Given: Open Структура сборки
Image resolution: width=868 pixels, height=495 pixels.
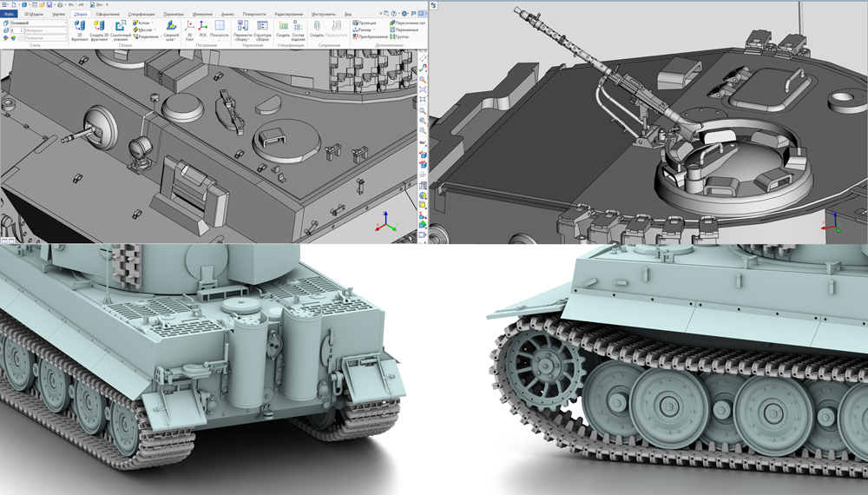Looking at the screenshot, I should pos(262,30).
